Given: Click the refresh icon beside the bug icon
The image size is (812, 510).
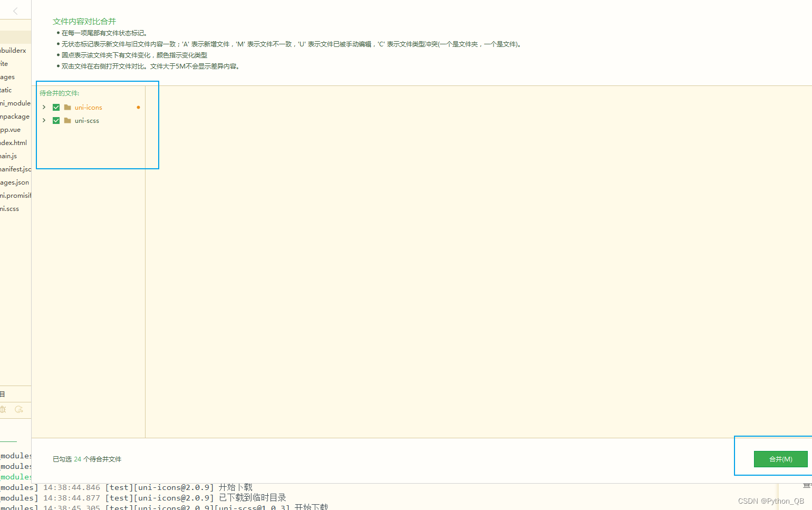Looking at the screenshot, I should pyautogui.click(x=19, y=409).
